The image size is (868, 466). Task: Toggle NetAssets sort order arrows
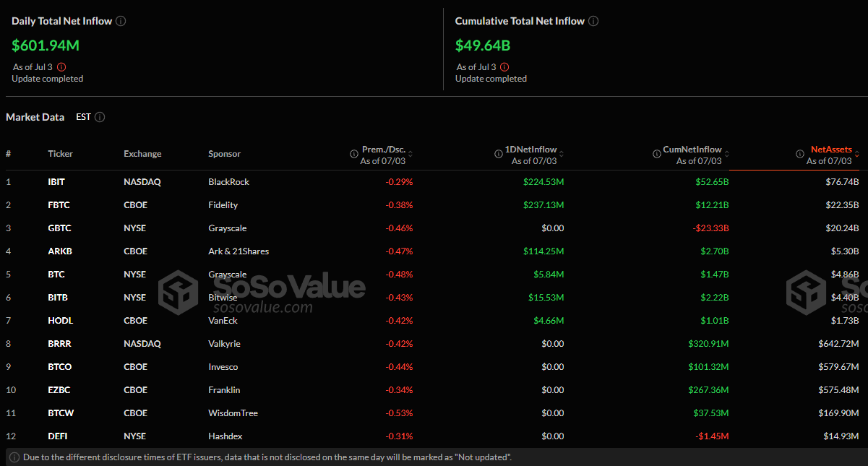[x=857, y=154]
